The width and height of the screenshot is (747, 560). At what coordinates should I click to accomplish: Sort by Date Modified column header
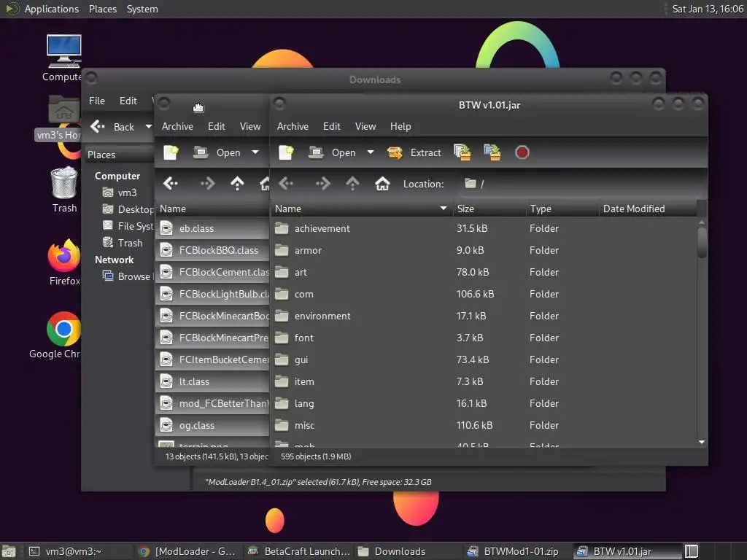click(x=648, y=209)
